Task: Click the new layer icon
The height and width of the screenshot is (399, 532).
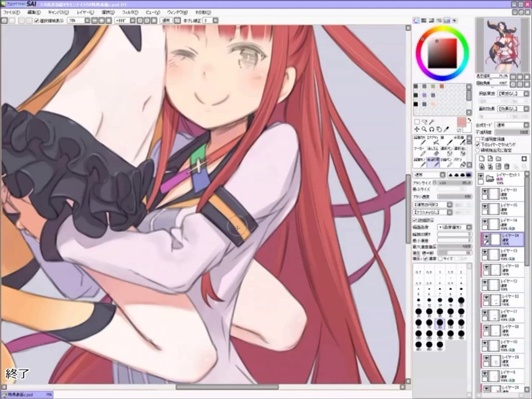Action: point(482,158)
